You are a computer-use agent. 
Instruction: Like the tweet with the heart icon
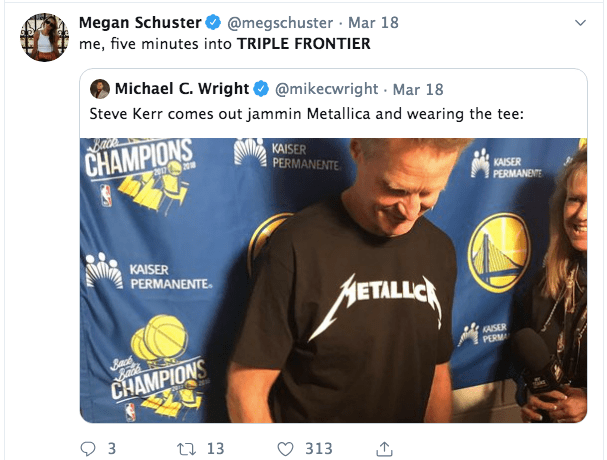[286, 449]
